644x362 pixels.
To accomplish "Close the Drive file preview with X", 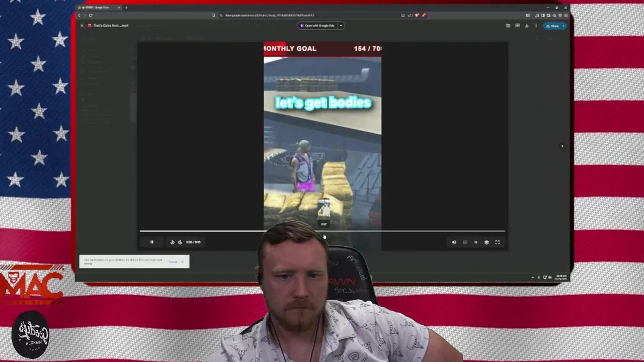I will 82,26.
